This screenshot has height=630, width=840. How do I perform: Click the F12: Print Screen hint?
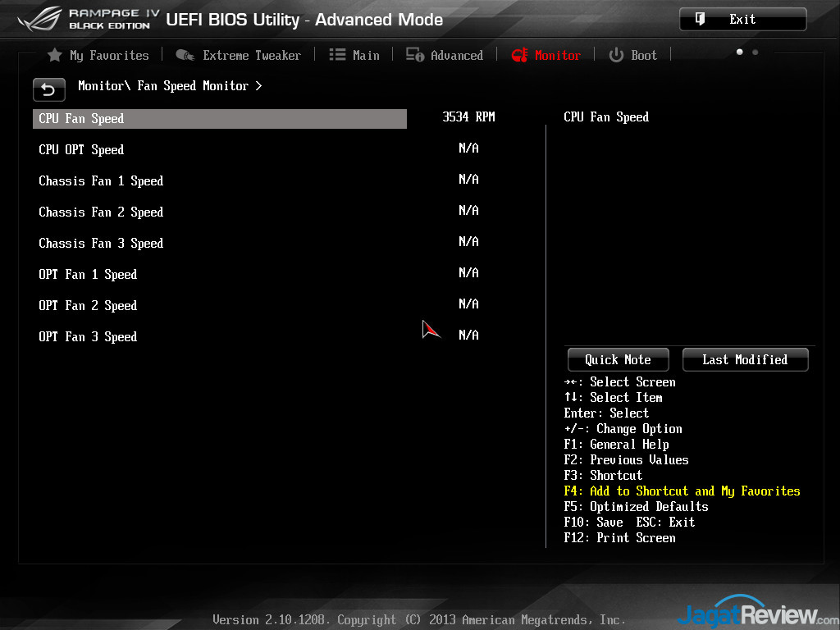click(x=619, y=537)
